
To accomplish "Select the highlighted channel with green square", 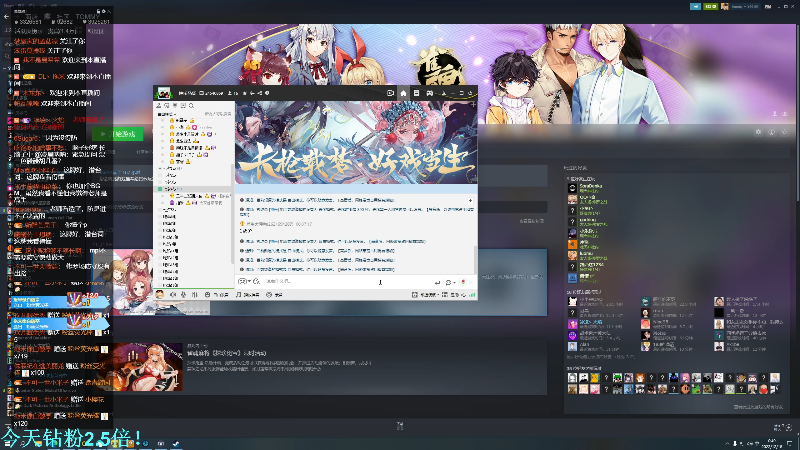I will (x=194, y=189).
